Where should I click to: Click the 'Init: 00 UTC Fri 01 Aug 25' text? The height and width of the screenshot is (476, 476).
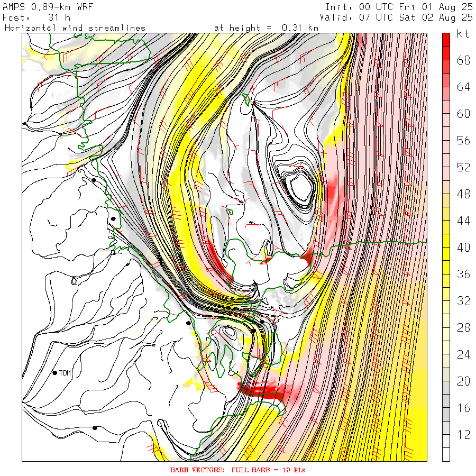[x=399, y=7]
